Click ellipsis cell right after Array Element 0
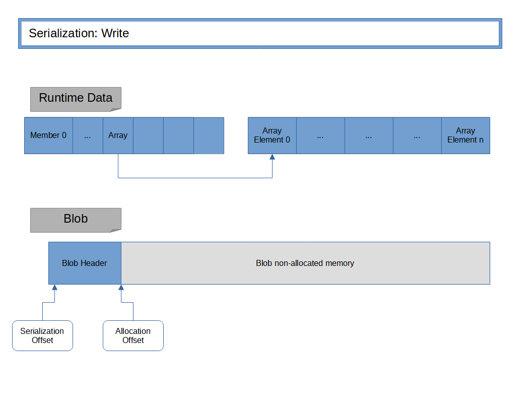This screenshot has height=411, width=532. (320, 135)
